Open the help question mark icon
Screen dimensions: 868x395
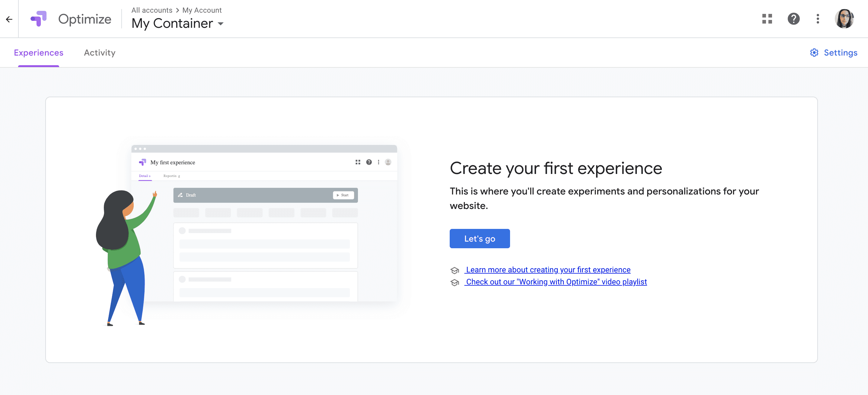point(793,19)
